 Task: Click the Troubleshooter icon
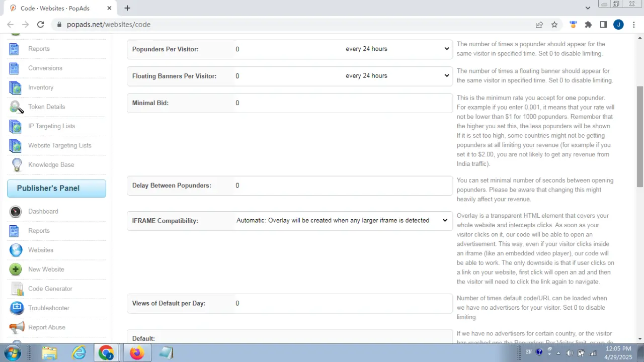(17, 308)
